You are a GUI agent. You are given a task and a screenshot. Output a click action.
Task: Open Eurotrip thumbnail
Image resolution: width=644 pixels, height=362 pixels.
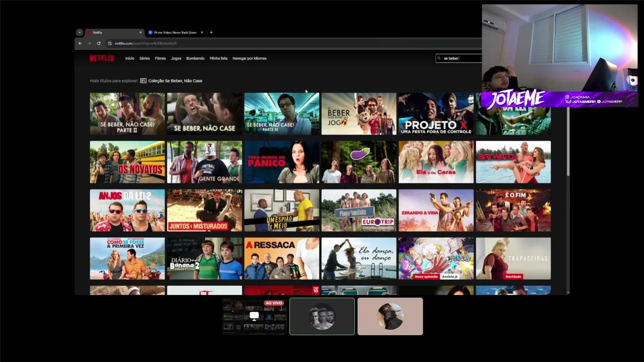pyautogui.click(x=359, y=210)
